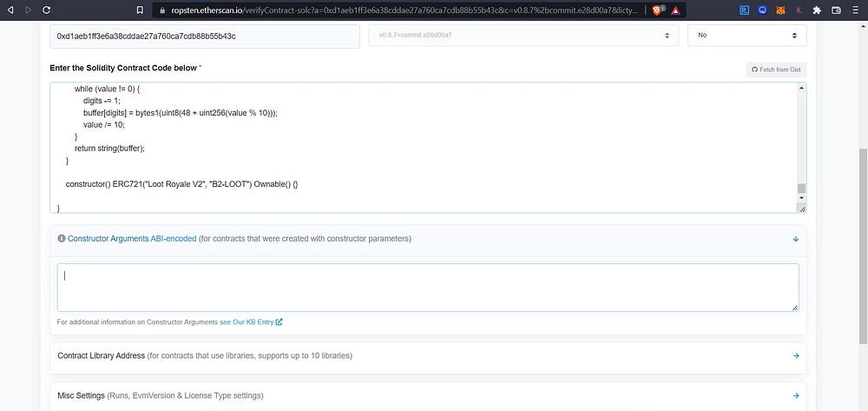Open Brave Shields lion icon
The height and width of the screenshot is (411, 868).
pyautogui.click(x=657, y=10)
